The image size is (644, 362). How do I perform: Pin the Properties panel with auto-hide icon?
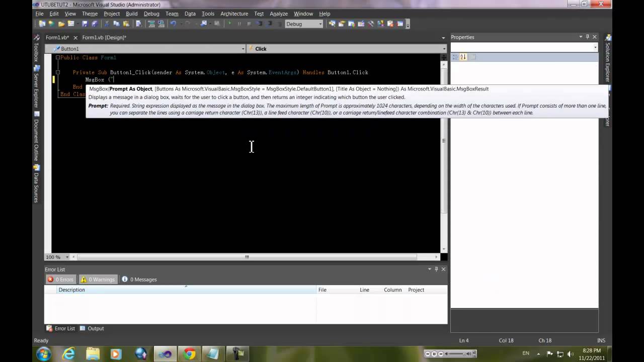(x=587, y=37)
